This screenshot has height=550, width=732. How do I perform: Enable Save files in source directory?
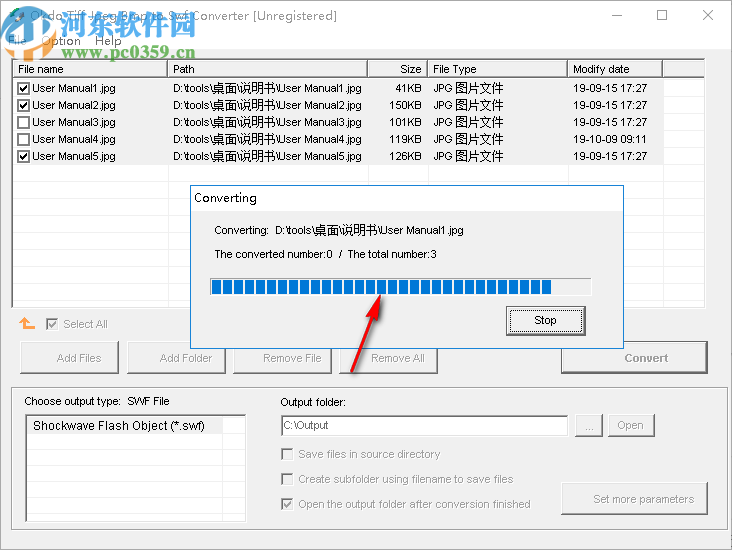tap(287, 454)
